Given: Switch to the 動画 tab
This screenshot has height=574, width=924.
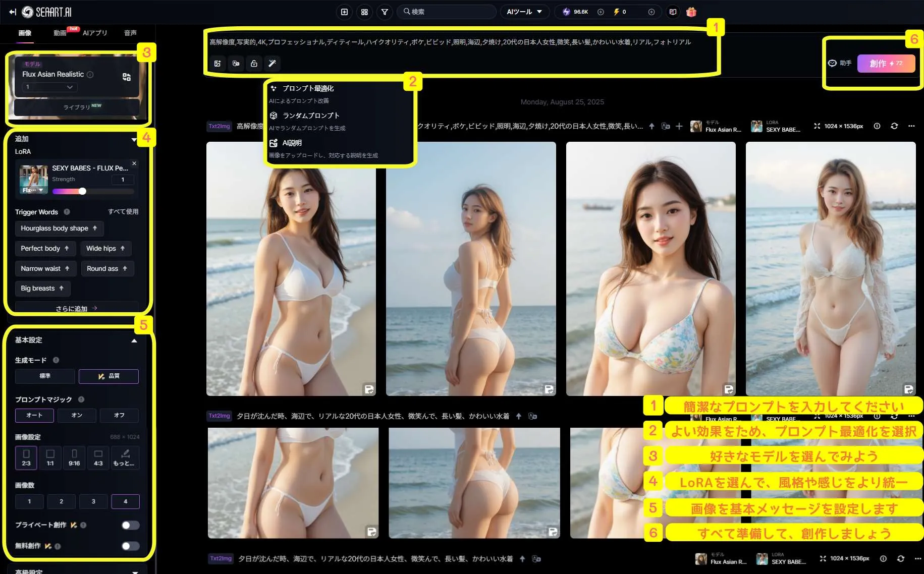Looking at the screenshot, I should coord(59,32).
